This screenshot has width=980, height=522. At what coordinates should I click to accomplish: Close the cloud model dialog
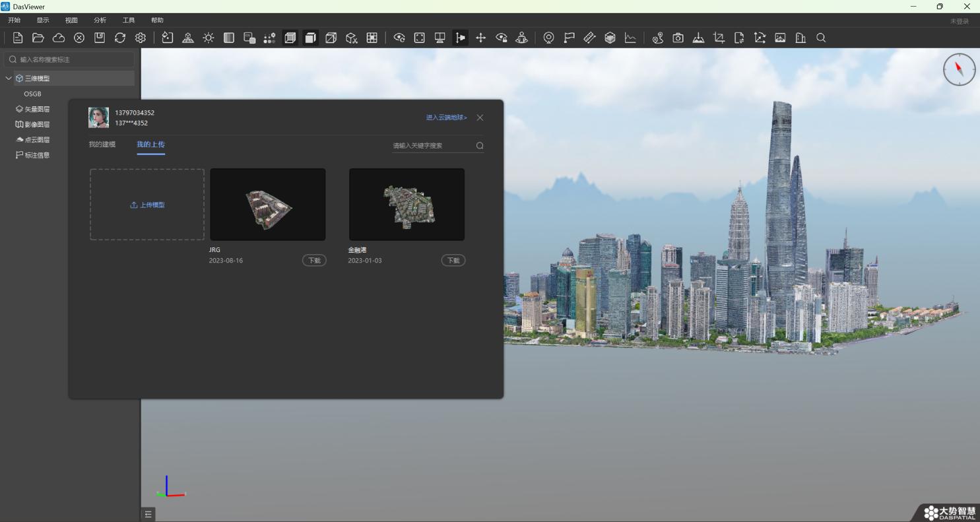[x=480, y=117]
